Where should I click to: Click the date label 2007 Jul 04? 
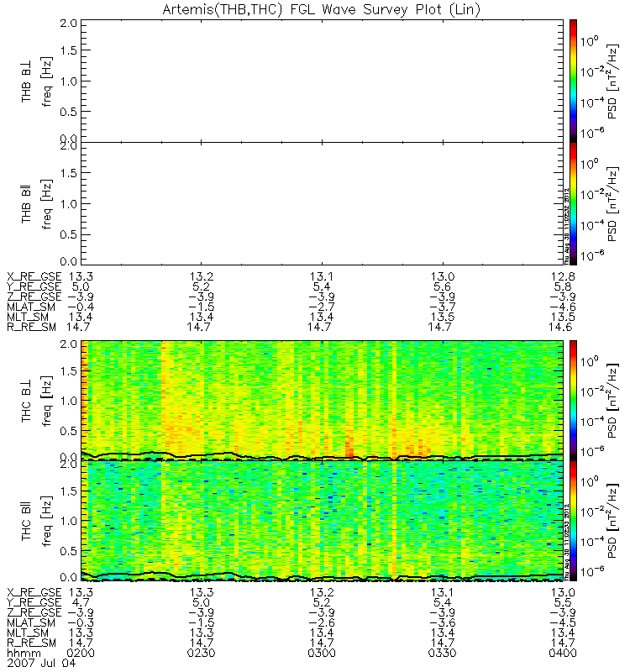pyautogui.click(x=41, y=663)
